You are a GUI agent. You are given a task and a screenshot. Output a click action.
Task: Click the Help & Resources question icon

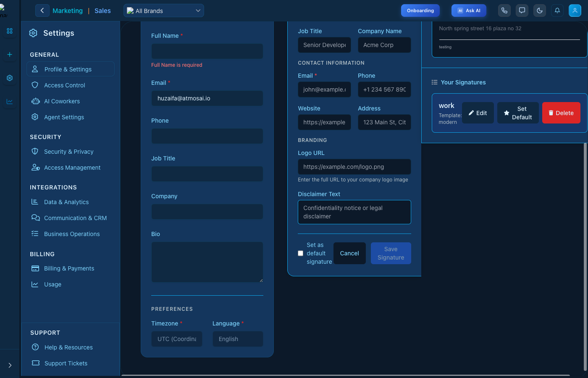pyautogui.click(x=35, y=347)
